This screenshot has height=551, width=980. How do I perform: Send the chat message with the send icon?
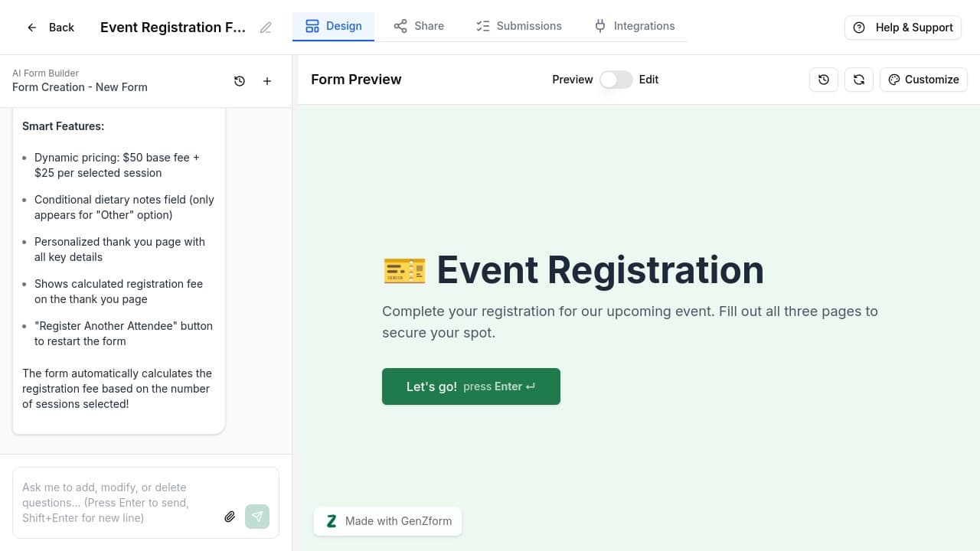pos(257,517)
